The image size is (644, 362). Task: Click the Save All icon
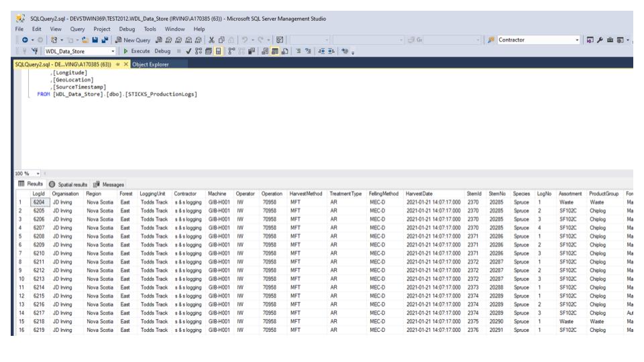(x=105, y=40)
